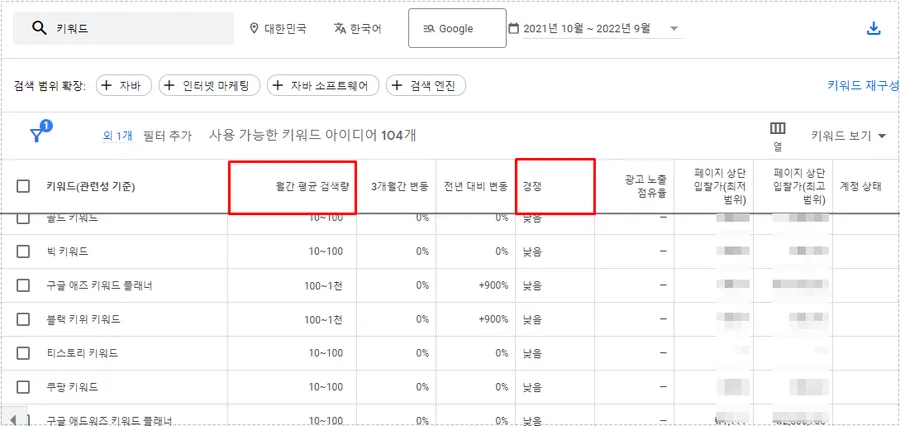Change the 한국어 language setting
900x426 pixels.
point(358,28)
